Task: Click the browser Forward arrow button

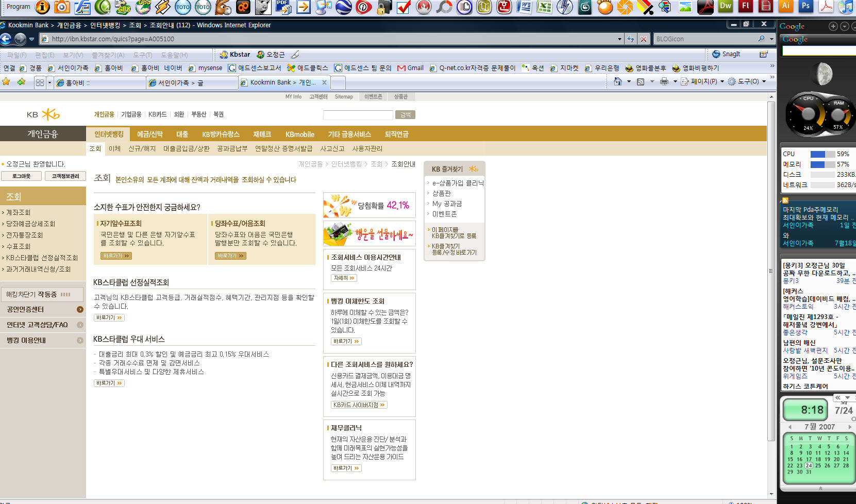Action: [20, 39]
